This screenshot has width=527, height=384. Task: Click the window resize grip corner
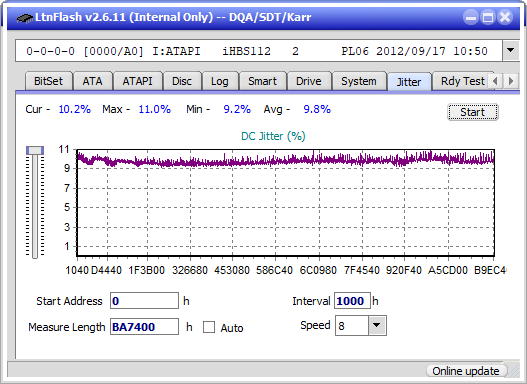pos(514,371)
